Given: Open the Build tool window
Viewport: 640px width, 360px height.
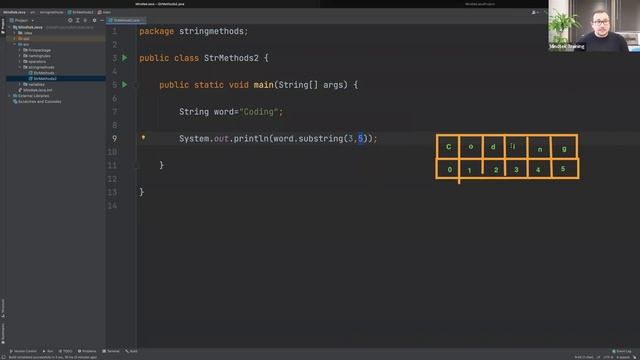Looking at the screenshot, I should pyautogui.click(x=131, y=351).
